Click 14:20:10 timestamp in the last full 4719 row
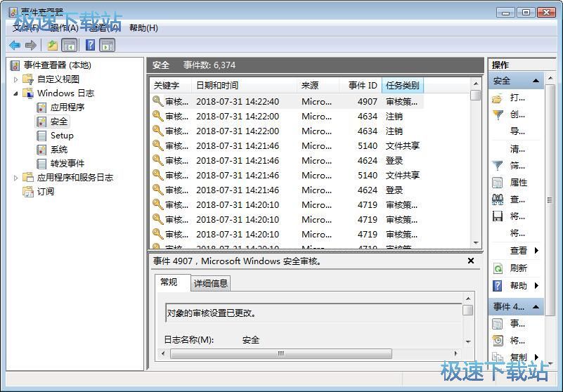Image resolution: width=563 pixels, height=392 pixels. click(x=238, y=235)
